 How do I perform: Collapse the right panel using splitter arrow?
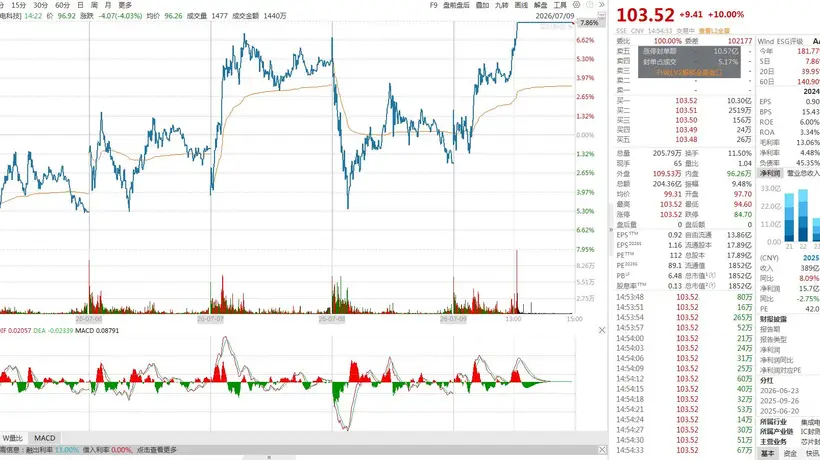point(611,229)
